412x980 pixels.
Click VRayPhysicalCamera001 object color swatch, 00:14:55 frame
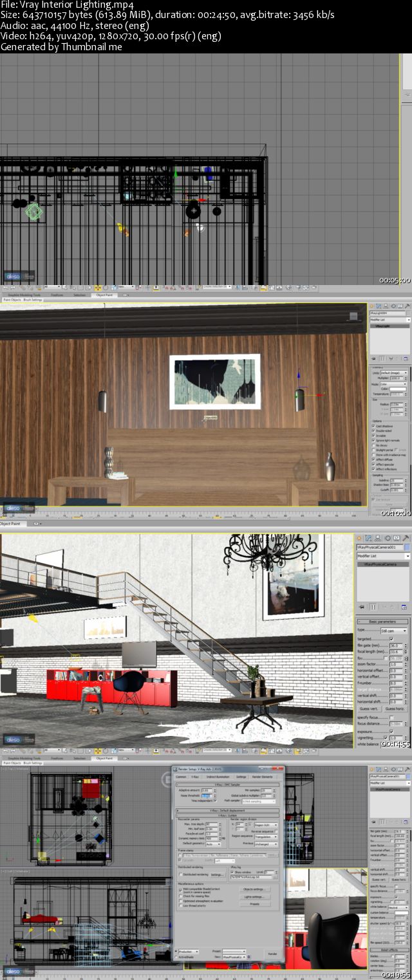click(x=407, y=547)
